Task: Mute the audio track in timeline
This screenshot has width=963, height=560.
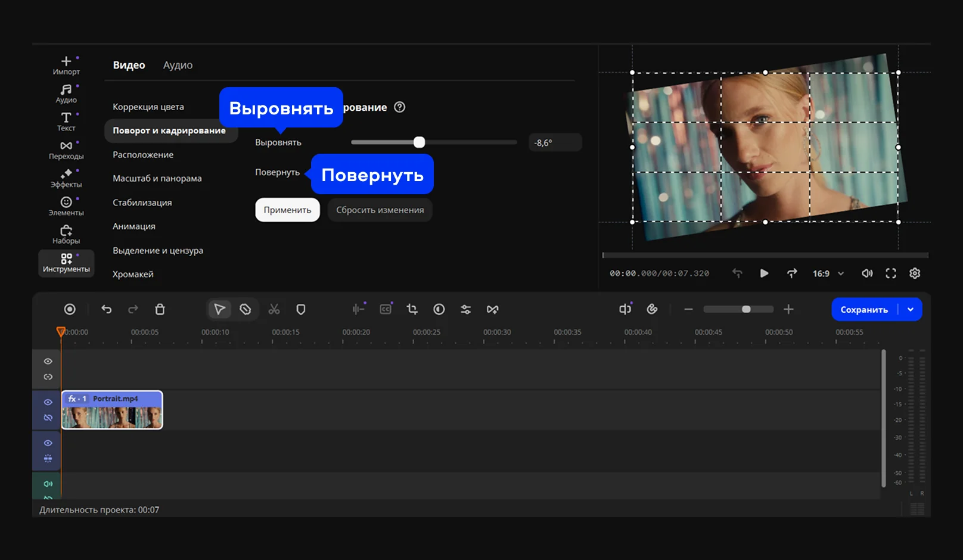Action: 48,484
